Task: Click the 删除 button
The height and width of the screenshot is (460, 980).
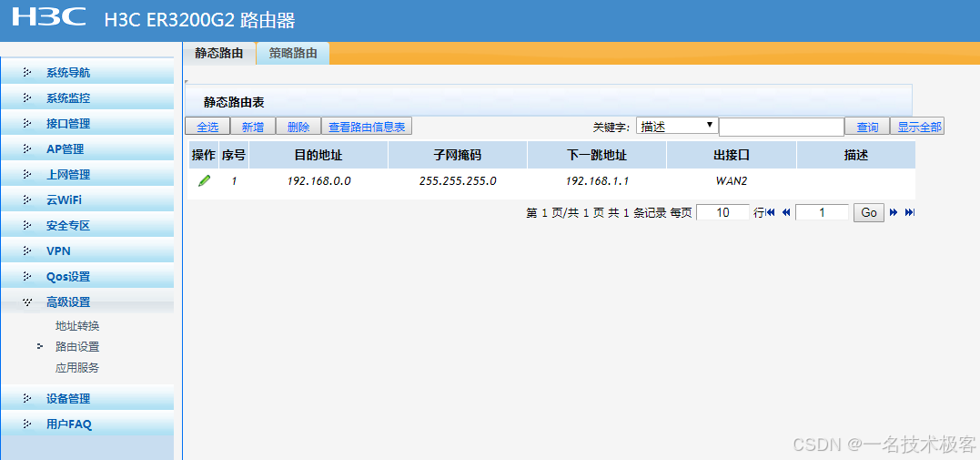Action: point(298,127)
